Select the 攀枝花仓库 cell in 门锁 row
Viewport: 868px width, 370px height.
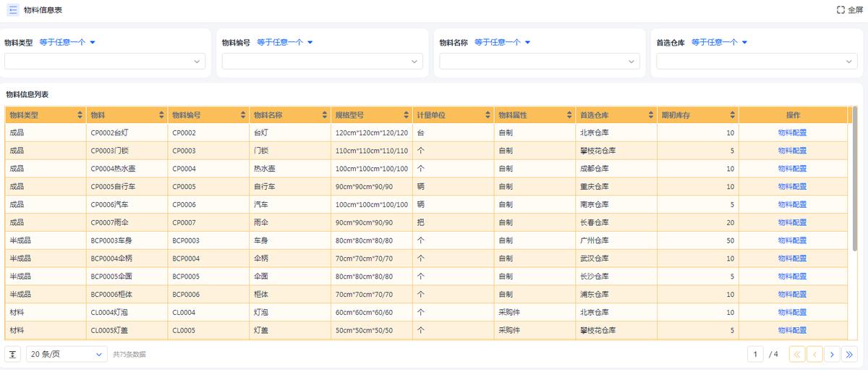616,151
